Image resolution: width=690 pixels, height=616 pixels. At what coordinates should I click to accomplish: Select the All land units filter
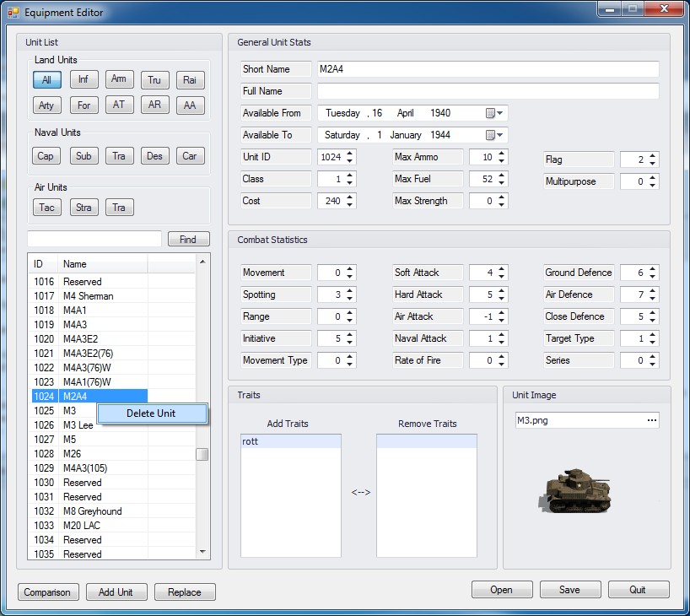(x=46, y=80)
